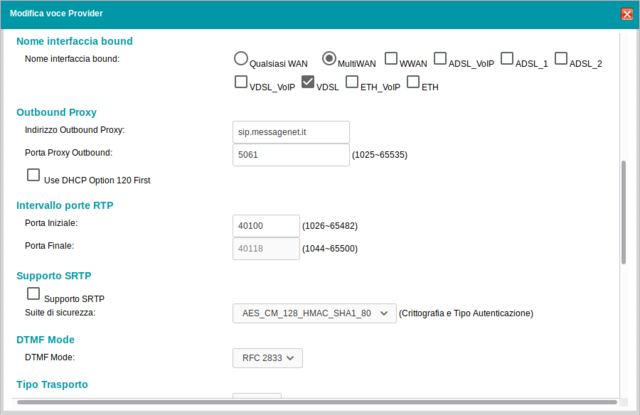The image size is (640, 415).
Task: Click the Suite di sicurezza label
Action: click(60, 313)
